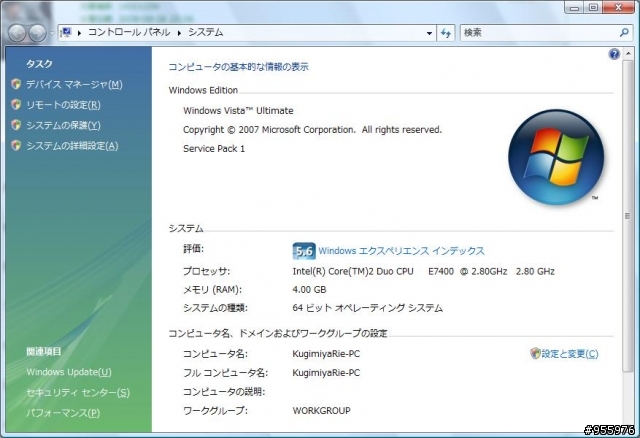This screenshot has width=640, height=438.
Task: Select the Intel Core 2 Duo processor text
Action: (x=424, y=271)
